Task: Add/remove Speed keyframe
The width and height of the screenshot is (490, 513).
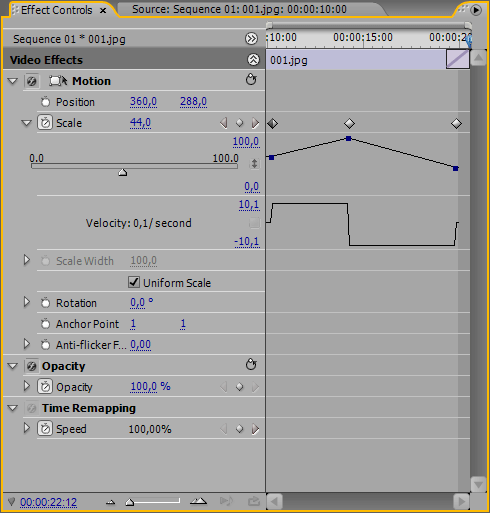Action: point(239,429)
